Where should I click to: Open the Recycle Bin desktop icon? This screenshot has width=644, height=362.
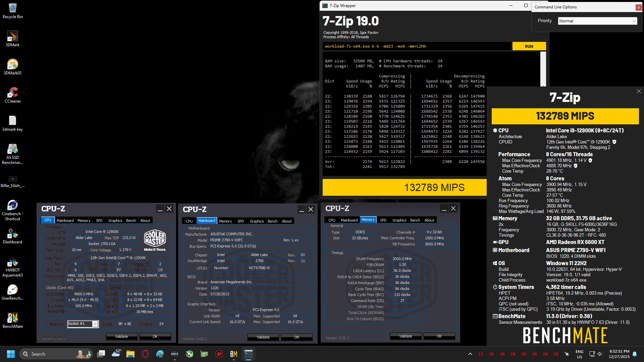(x=12, y=11)
